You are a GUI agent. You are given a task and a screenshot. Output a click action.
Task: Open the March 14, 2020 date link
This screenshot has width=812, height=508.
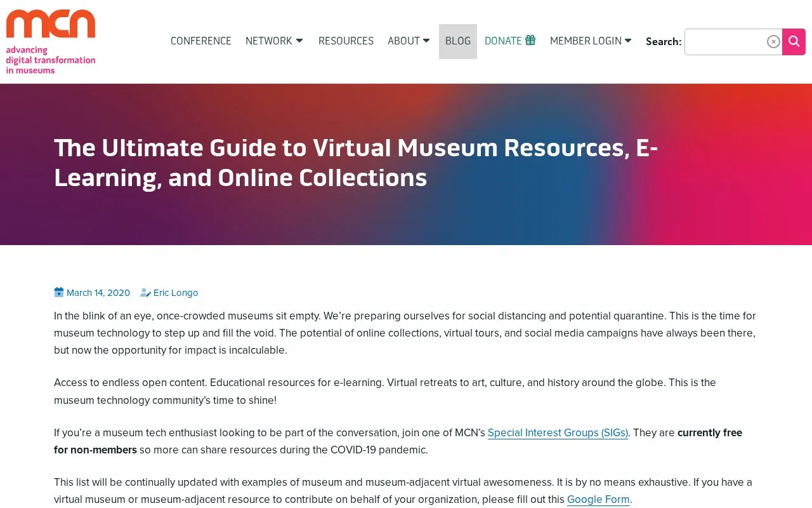point(98,293)
